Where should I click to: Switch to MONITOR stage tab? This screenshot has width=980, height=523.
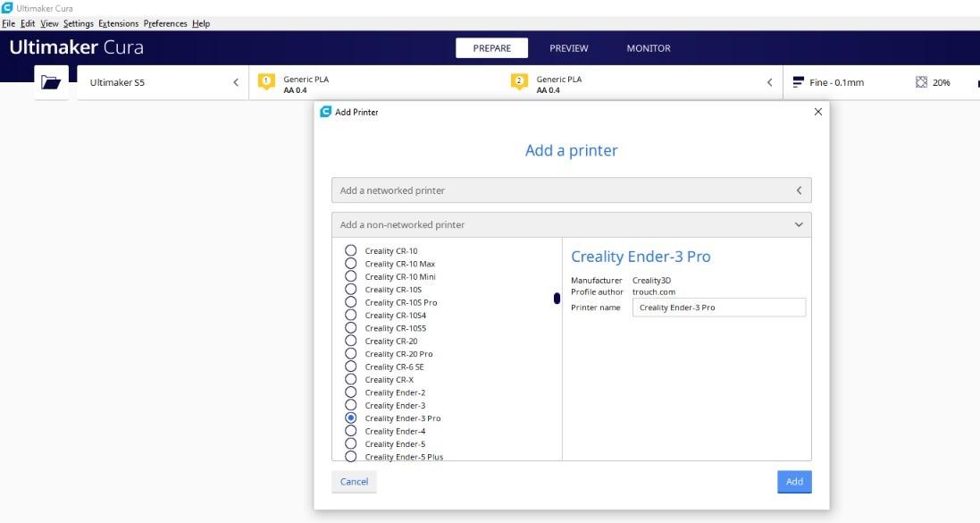(649, 48)
